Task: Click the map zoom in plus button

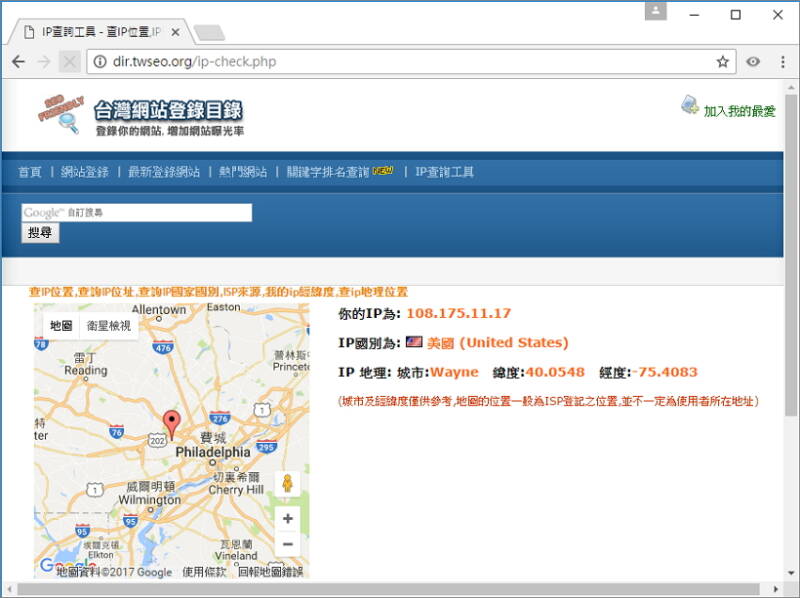Action: (x=287, y=519)
